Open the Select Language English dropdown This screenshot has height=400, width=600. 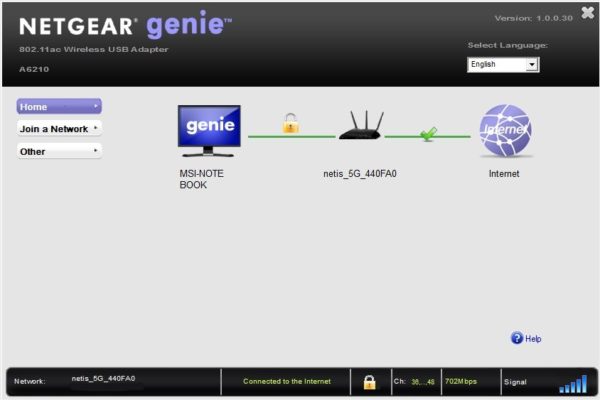503,64
